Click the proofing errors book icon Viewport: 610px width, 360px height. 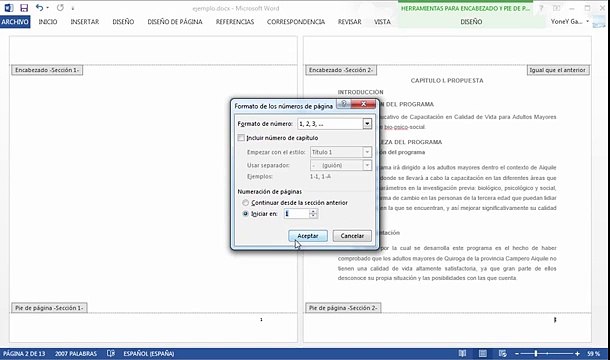point(111,353)
